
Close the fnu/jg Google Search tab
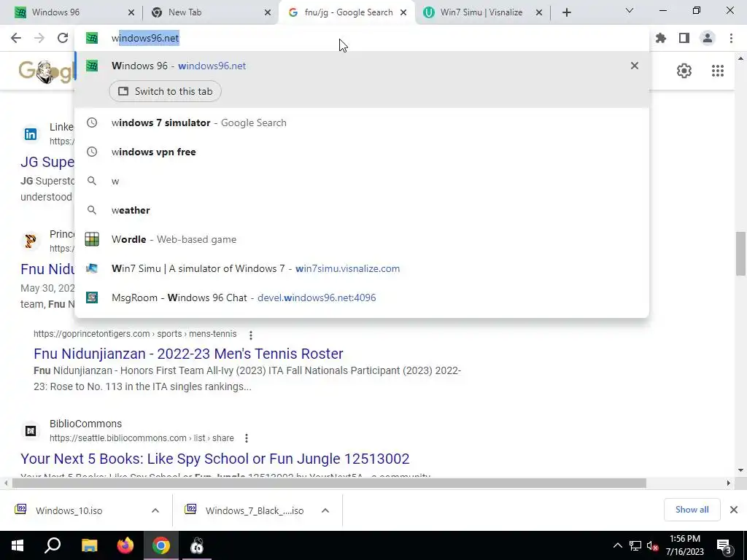click(403, 12)
